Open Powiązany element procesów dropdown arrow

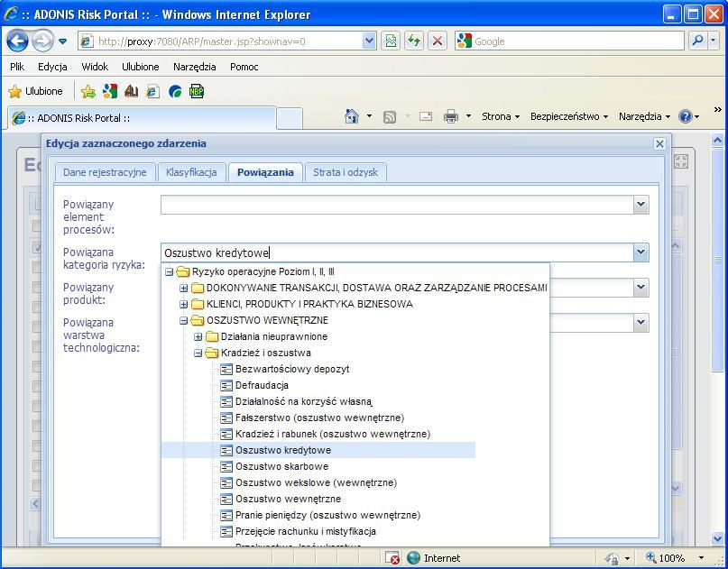coord(640,204)
